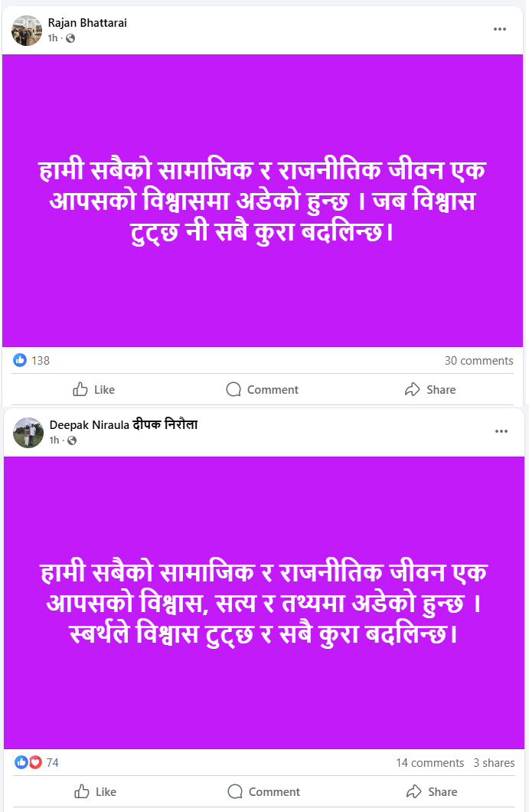Open Rajan Bhattarai's name link

pyautogui.click(x=87, y=23)
